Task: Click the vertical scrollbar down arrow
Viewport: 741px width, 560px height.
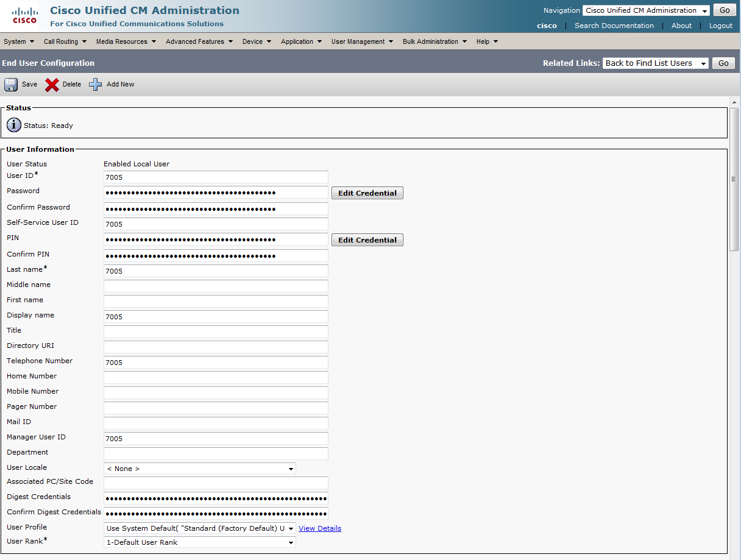Action: click(x=734, y=555)
